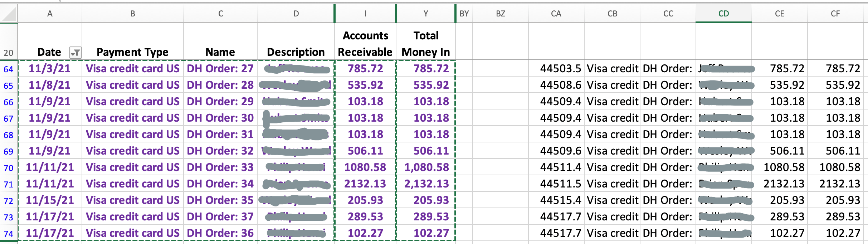Click column BY header
This screenshot has height=244, width=868.
[464, 14]
